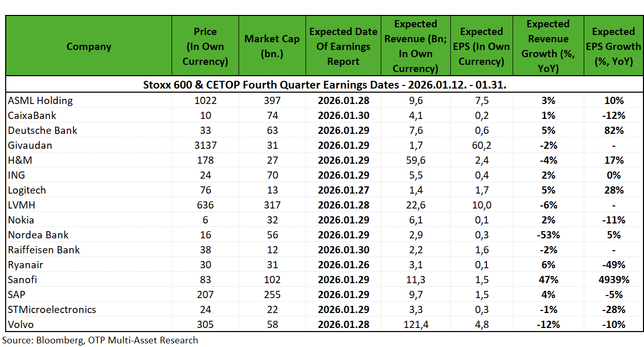Click the STMicroelectronics company name
The height and width of the screenshot is (347, 644).
click(x=52, y=309)
